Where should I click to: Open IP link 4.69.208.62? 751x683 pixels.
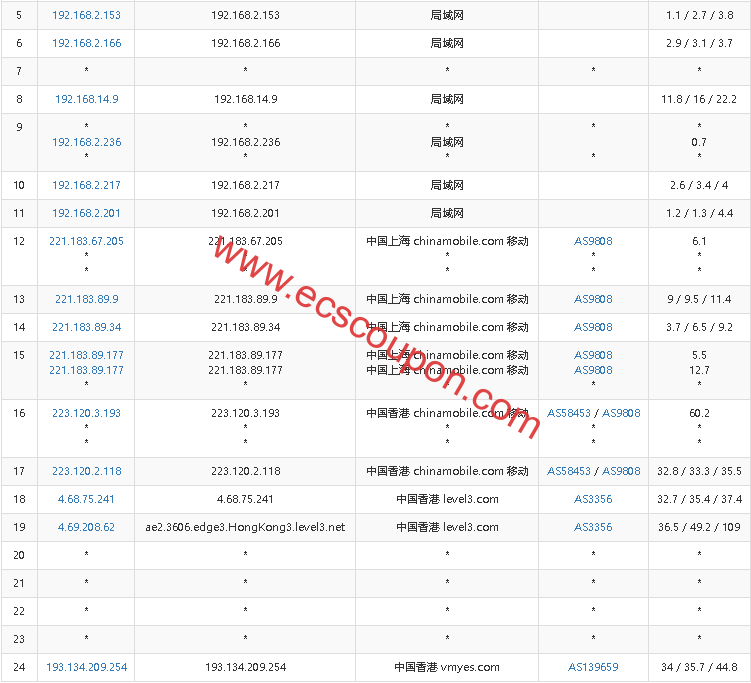[x=86, y=527]
